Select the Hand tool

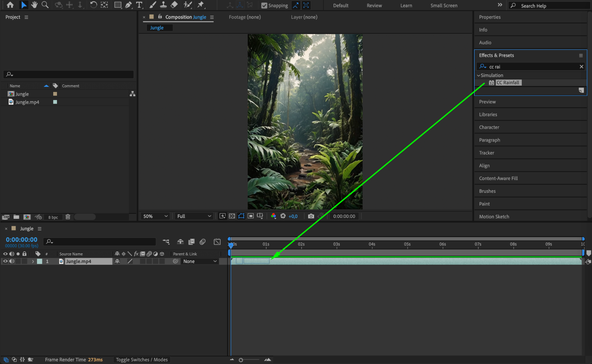tap(34, 5)
